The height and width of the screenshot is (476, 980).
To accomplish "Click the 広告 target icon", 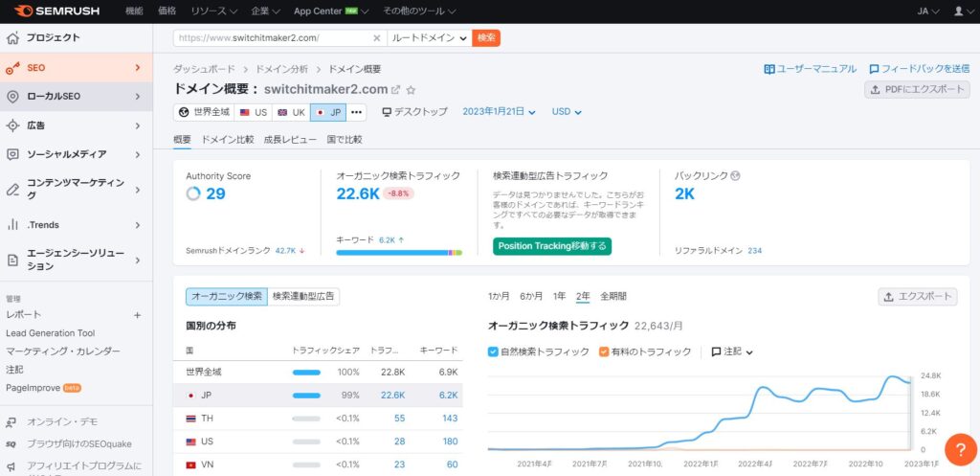I will click(12, 125).
